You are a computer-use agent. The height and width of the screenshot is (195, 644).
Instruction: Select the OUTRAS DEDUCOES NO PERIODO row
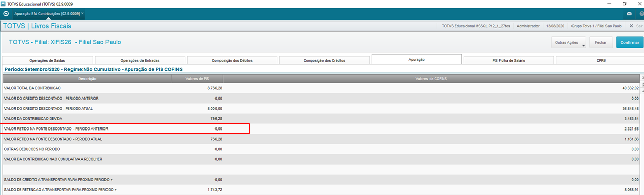[321, 149]
